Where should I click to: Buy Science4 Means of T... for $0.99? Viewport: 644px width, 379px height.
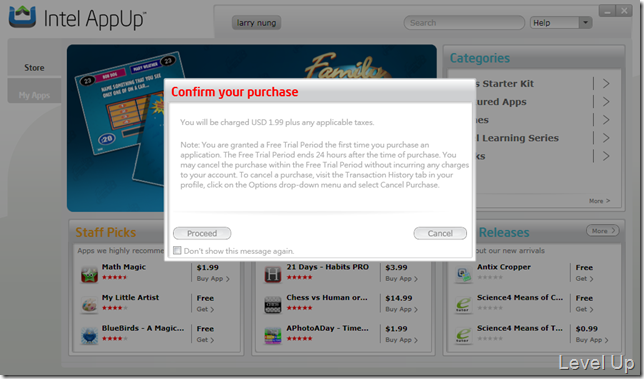(592, 340)
